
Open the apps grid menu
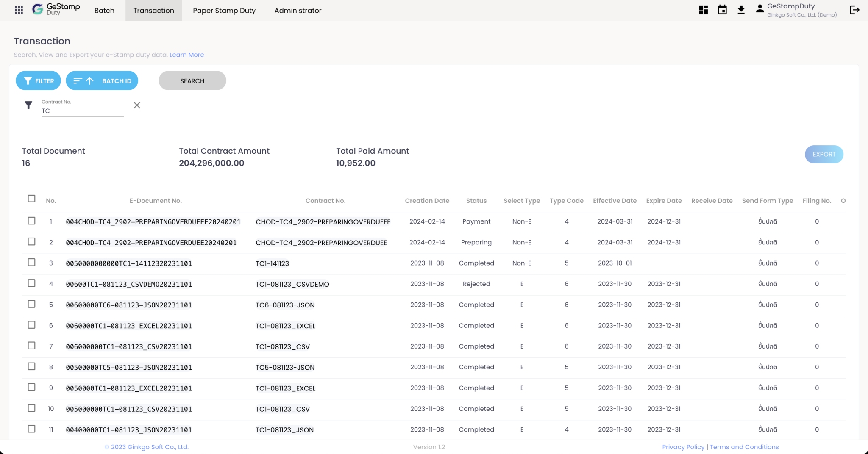pyautogui.click(x=19, y=10)
